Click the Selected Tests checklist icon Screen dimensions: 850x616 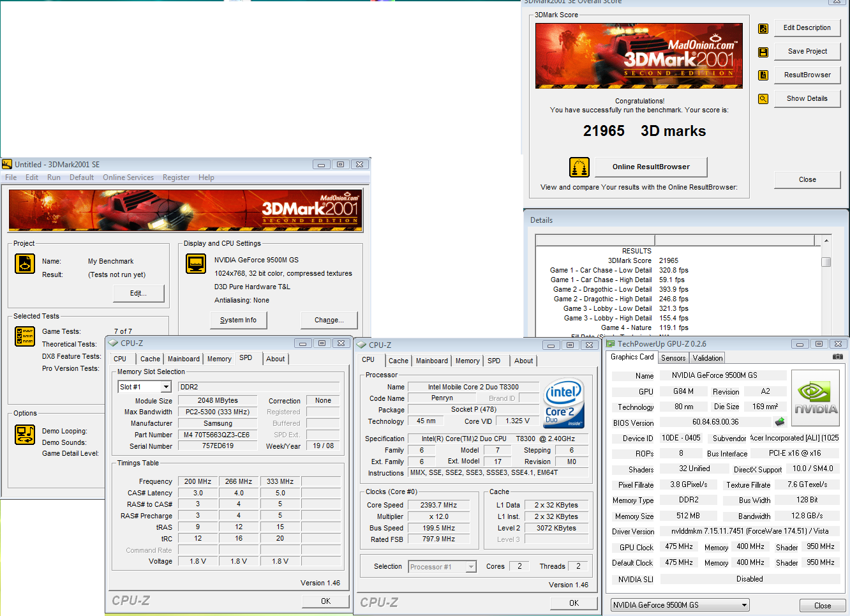pyautogui.click(x=25, y=336)
